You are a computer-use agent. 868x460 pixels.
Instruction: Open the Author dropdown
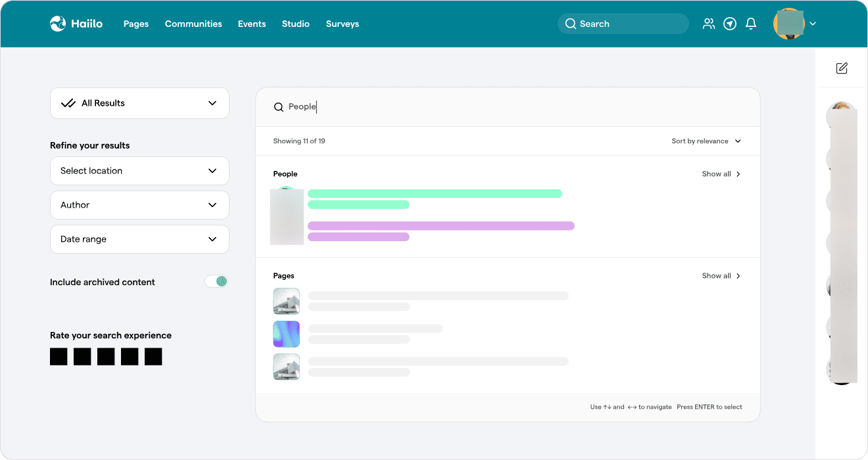tap(139, 205)
